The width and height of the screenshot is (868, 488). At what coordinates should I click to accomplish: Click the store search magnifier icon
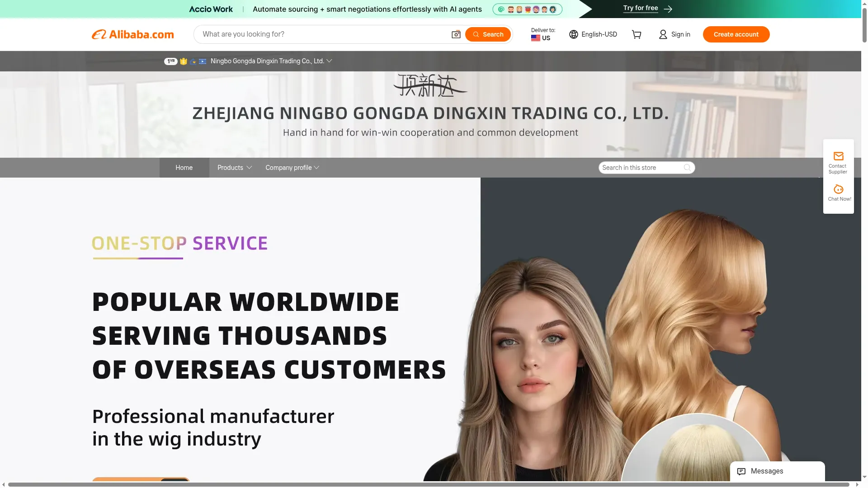687,168
